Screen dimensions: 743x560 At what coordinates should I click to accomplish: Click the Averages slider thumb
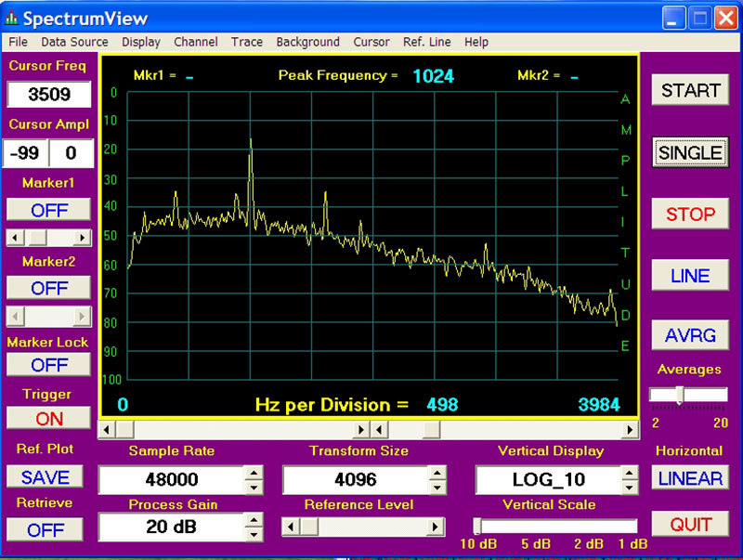[x=680, y=395]
